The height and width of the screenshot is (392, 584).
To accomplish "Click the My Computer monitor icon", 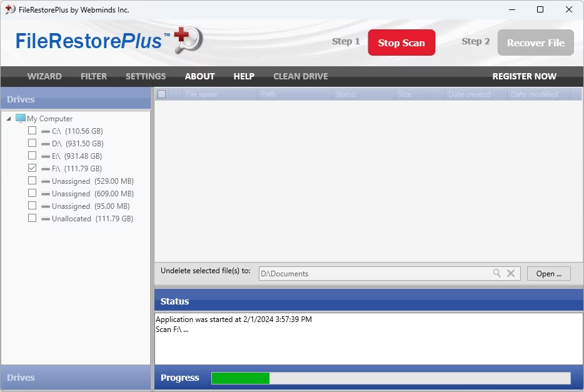I will point(21,118).
